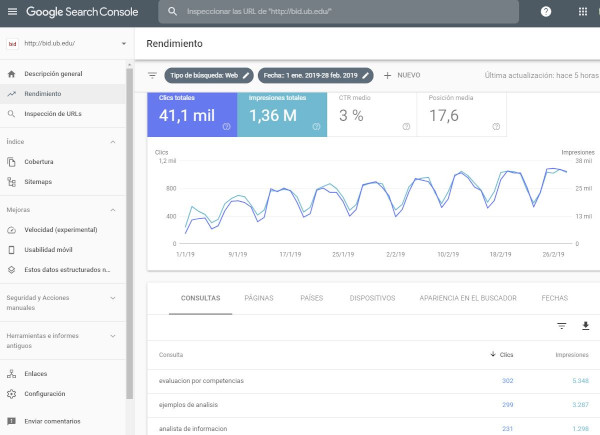The height and width of the screenshot is (435, 600).
Task: Click the magnifier icon beside Inspección de URLs
Action: point(11,114)
